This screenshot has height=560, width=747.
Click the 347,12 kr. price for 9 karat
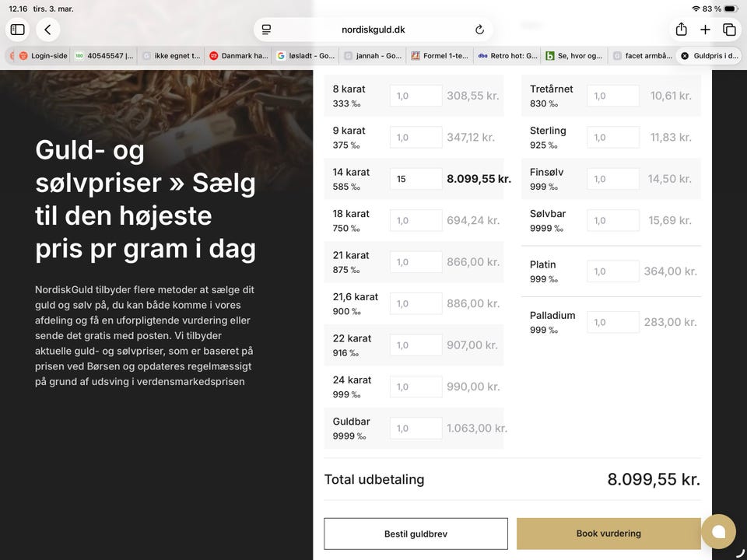[x=471, y=137]
